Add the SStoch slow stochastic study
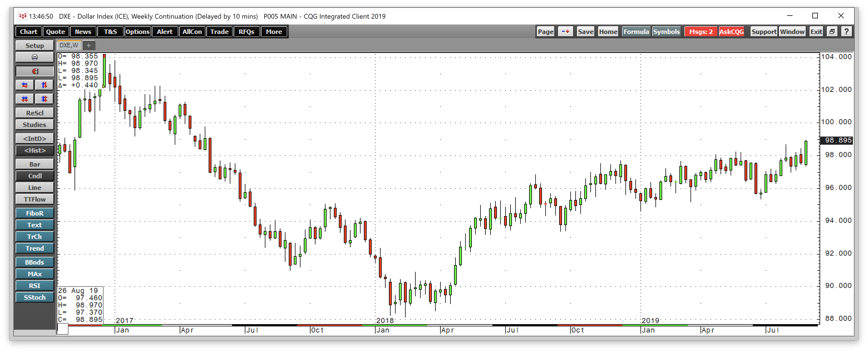868x352 pixels. [x=34, y=297]
